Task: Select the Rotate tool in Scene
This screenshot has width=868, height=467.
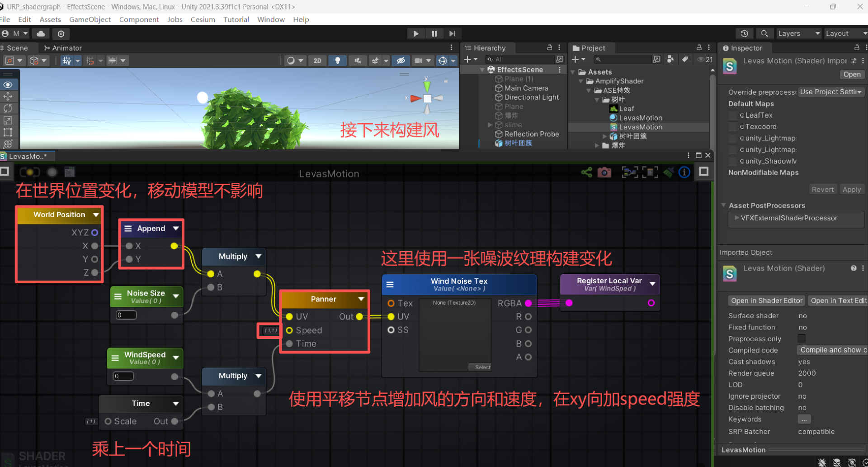Action: tap(8, 108)
